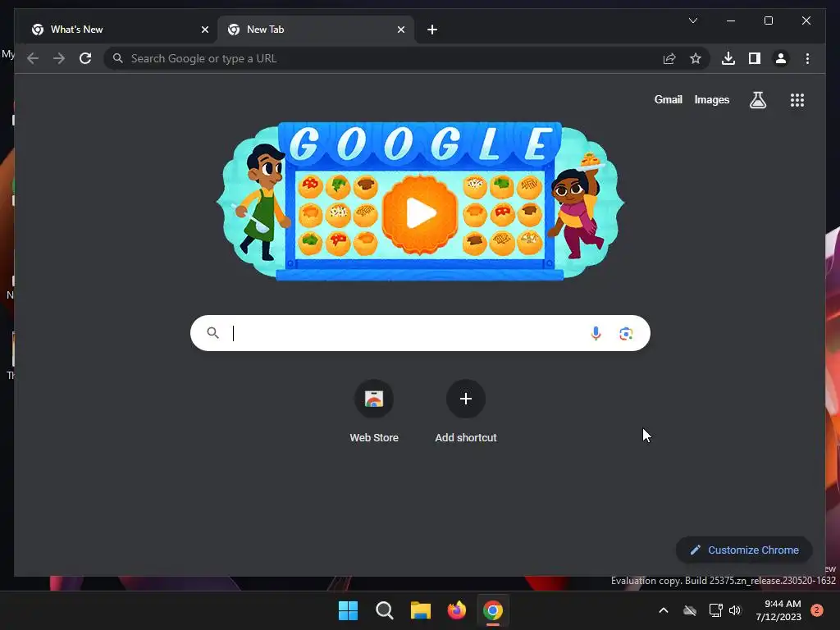Start voice search with microphone icon
The image size is (840, 630).
596,333
